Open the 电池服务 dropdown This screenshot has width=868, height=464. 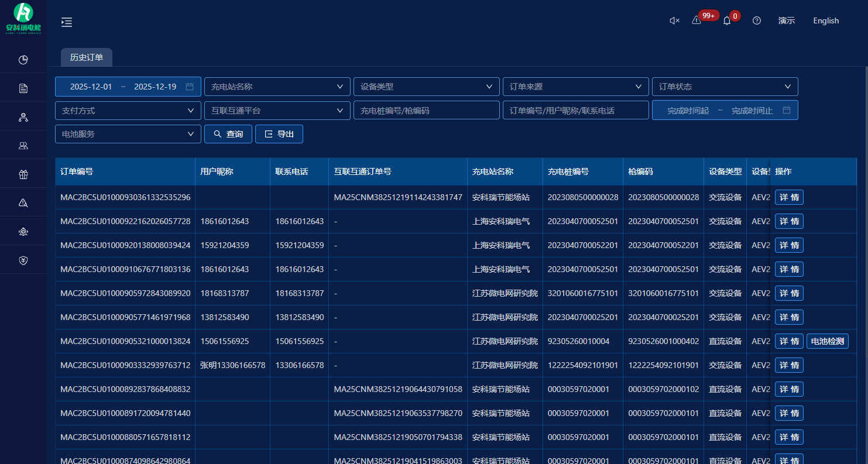(x=128, y=134)
